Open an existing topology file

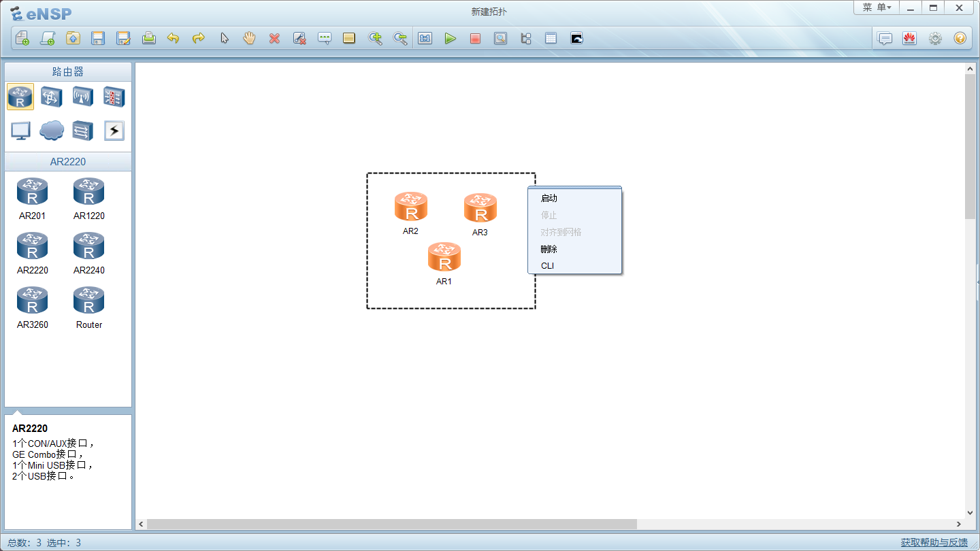coord(73,38)
